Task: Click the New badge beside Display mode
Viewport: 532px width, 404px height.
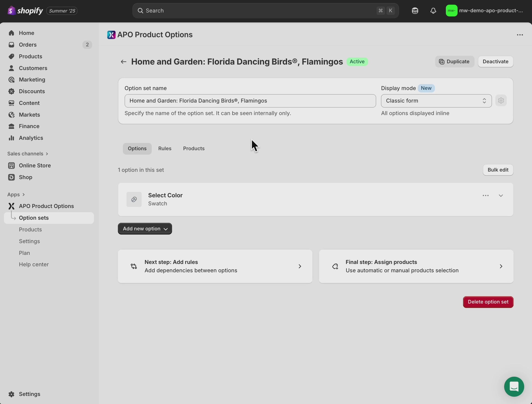Action: (426, 88)
